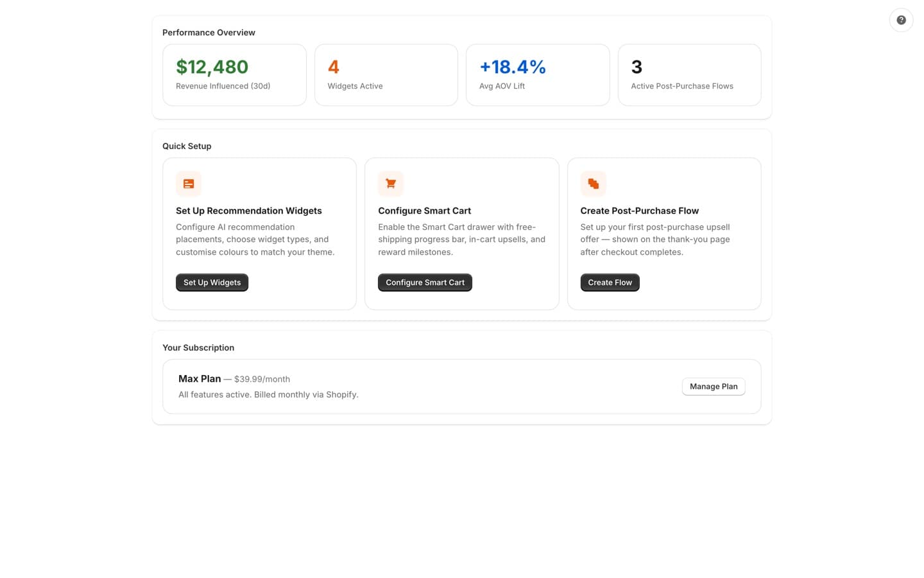924x578 pixels.
Task: Click the Avg AOV Lift label
Action: (502, 86)
